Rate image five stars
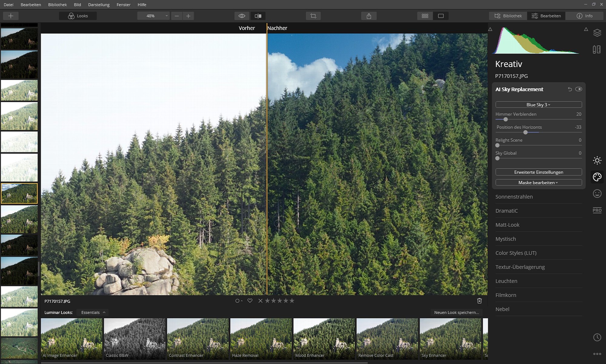Screen dimensions: 606x364 tap(292, 301)
